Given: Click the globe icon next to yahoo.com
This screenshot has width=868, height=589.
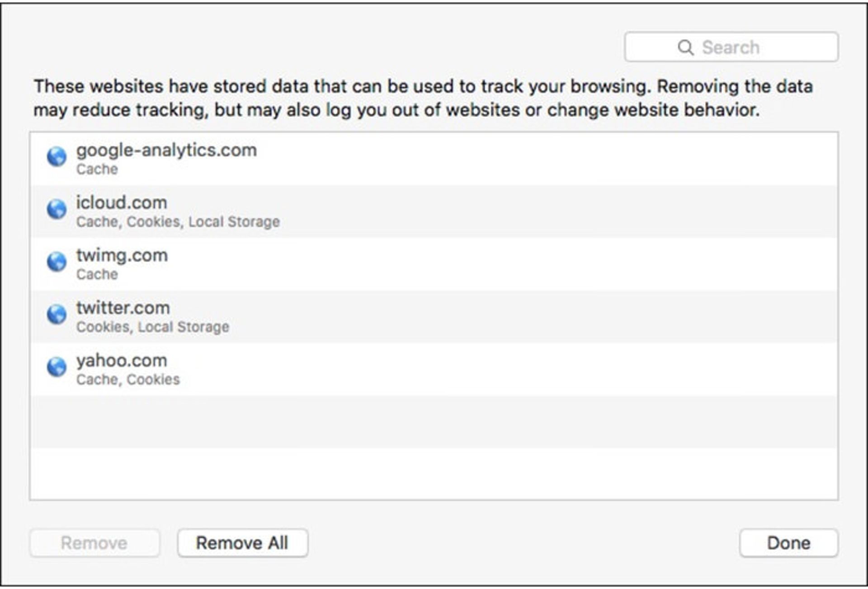Looking at the screenshot, I should [x=57, y=367].
